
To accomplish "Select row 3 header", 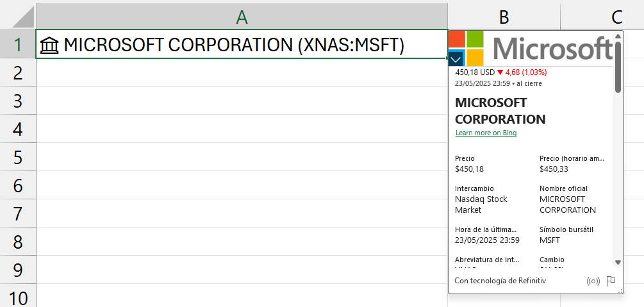I will (18, 100).
